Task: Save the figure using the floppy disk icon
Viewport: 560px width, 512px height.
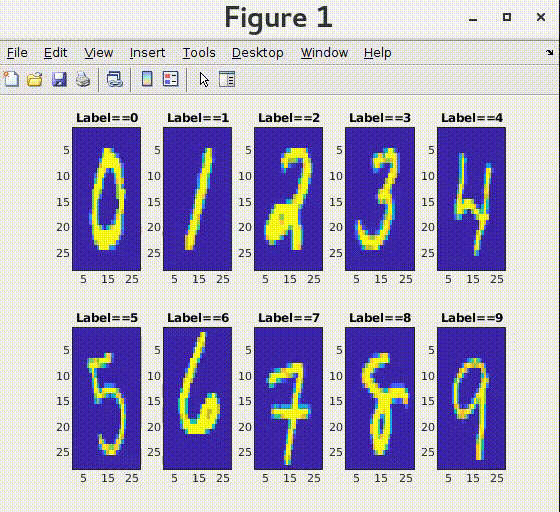Action: tap(59, 79)
